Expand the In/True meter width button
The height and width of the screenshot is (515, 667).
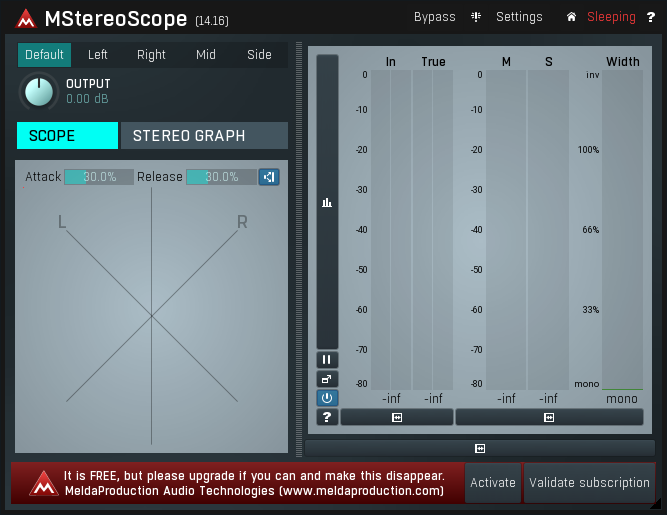coord(397,417)
